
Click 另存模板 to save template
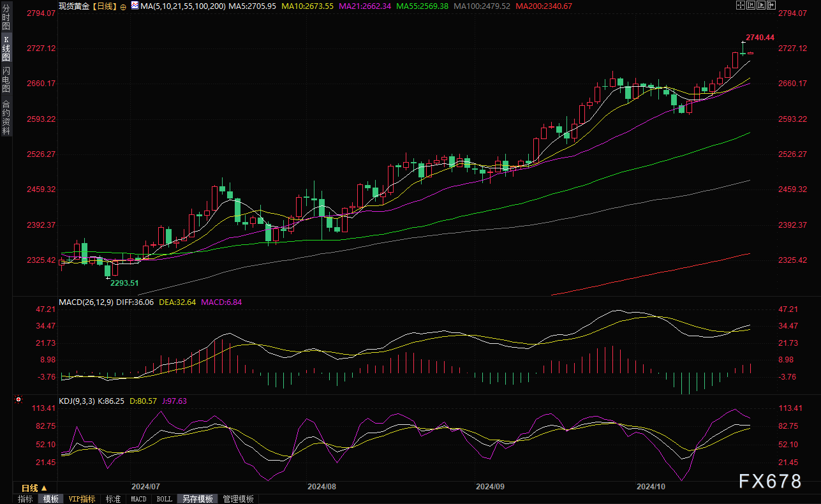tap(196, 499)
